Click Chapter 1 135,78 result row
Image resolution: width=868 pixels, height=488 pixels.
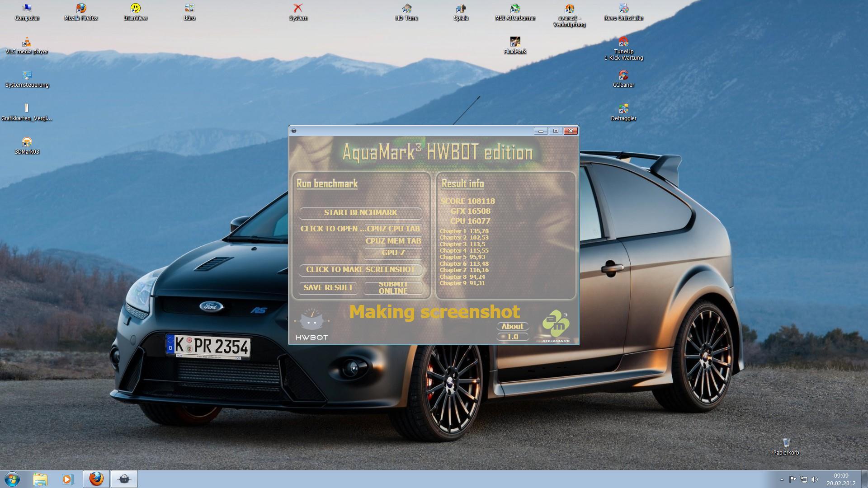(x=464, y=231)
